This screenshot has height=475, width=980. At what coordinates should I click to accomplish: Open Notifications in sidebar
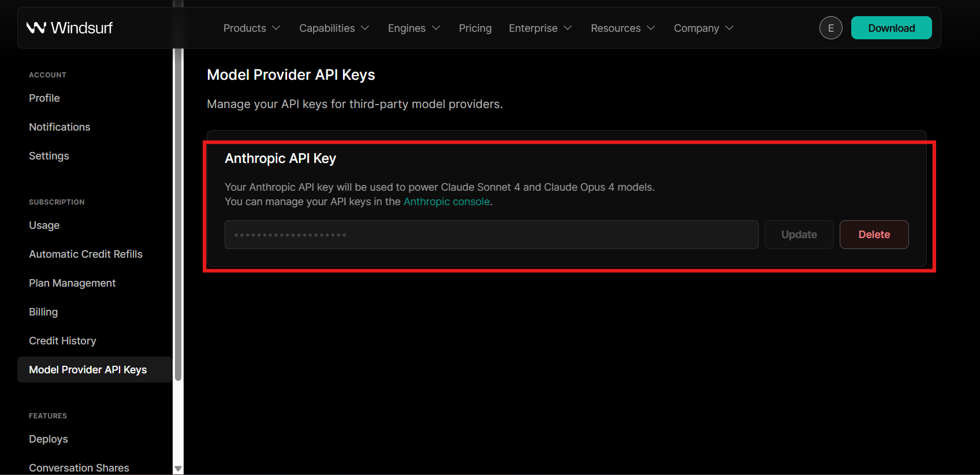(59, 127)
